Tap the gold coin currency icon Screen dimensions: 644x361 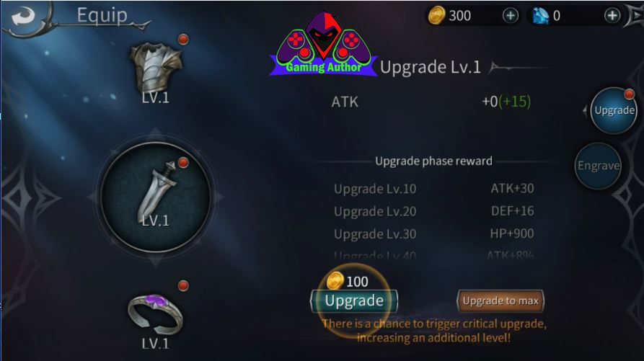click(x=436, y=16)
